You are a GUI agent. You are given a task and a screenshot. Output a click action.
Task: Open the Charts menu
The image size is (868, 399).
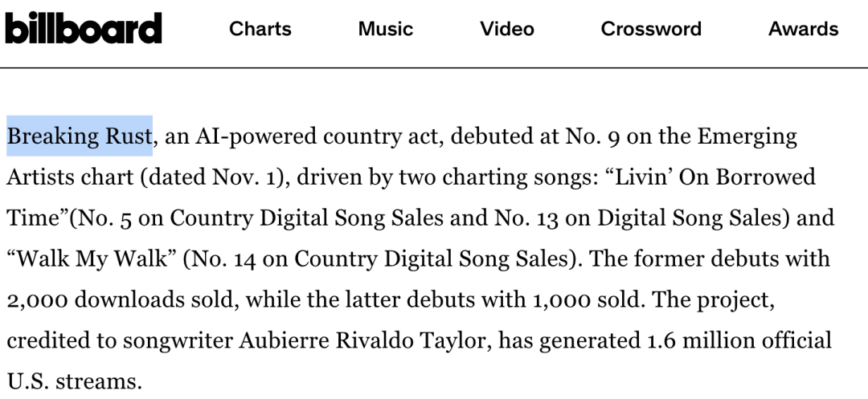coord(260,29)
